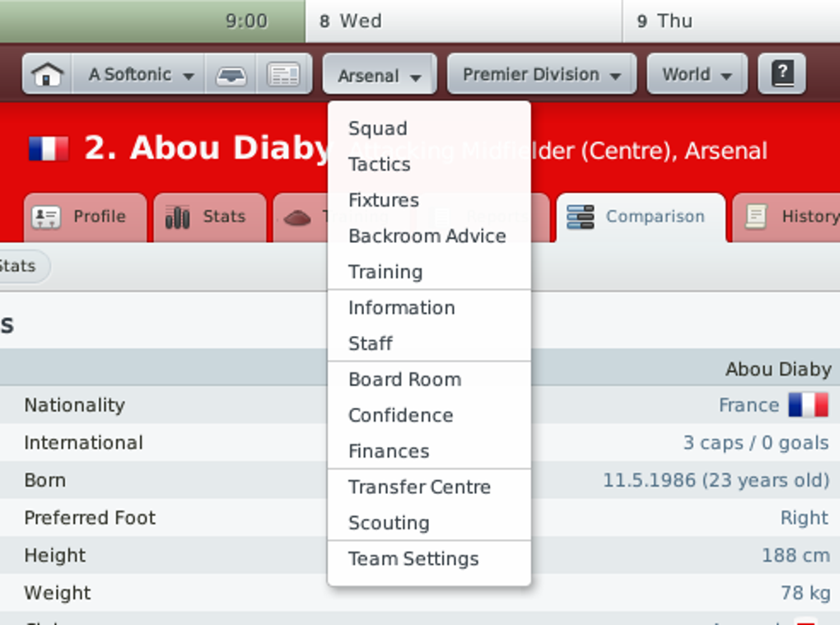Click the help book icon
Viewport: 840px width, 625px height.
click(x=782, y=75)
